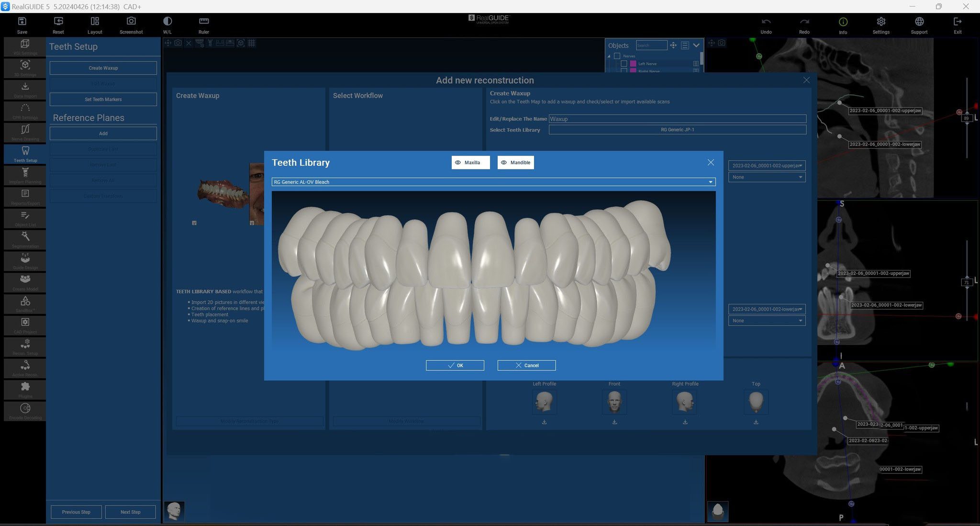Select the Ruler measurement tool
Viewport: 980px width, 526px height.
[x=204, y=22]
